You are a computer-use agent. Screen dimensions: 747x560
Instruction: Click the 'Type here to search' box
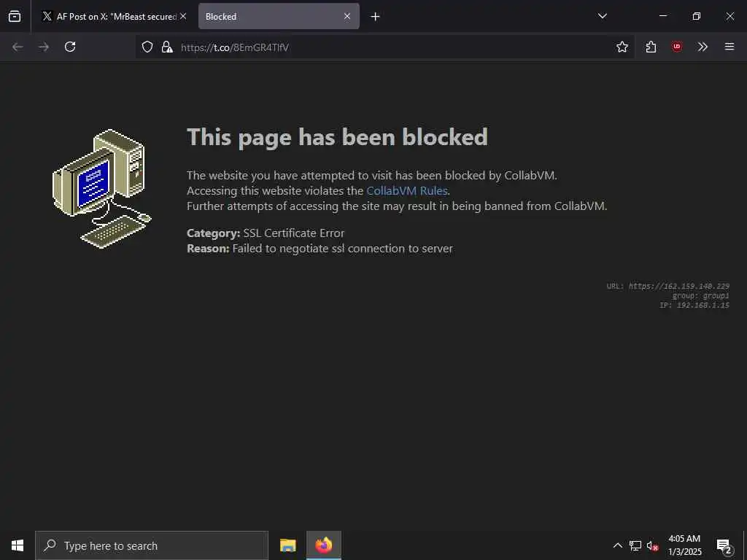click(x=152, y=545)
